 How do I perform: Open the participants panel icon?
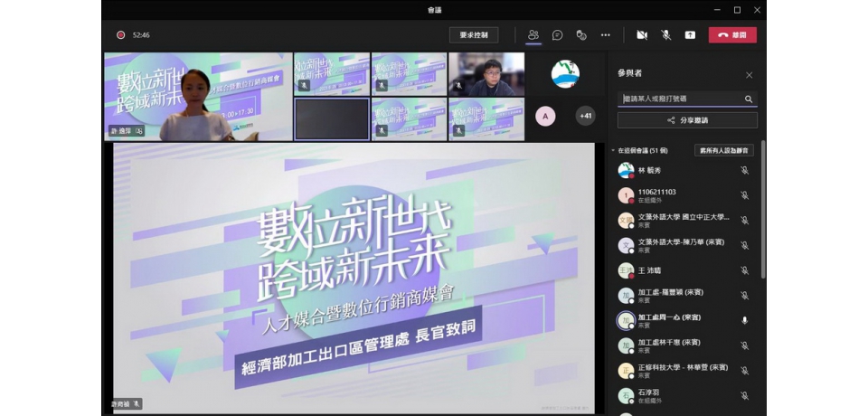coord(533,35)
